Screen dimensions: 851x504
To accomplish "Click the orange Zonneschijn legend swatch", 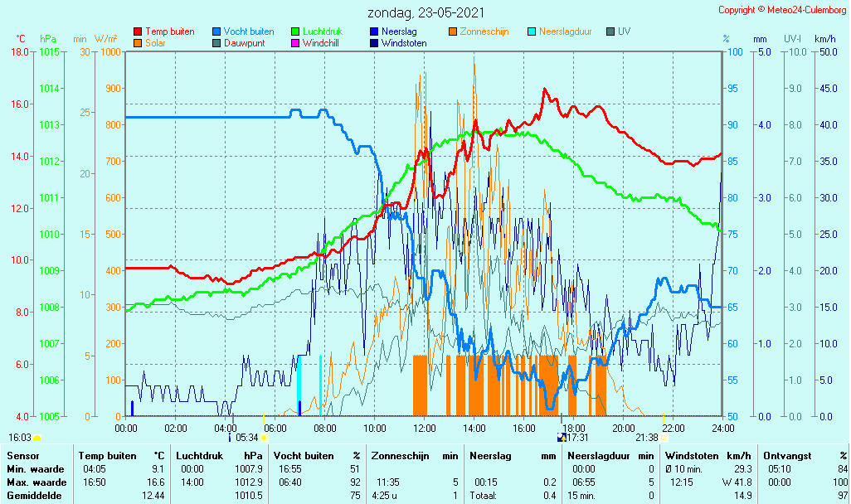I will (453, 32).
